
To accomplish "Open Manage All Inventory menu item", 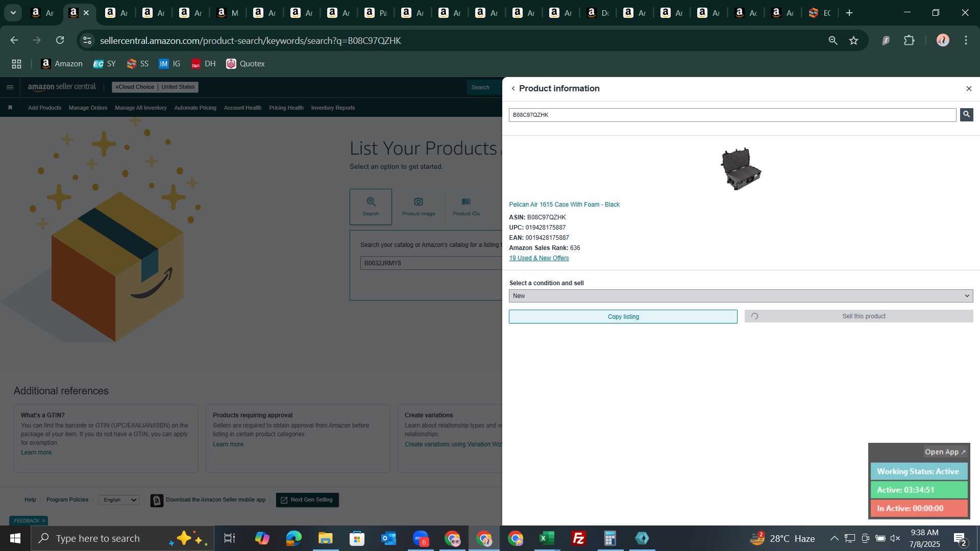I will [x=140, y=108].
